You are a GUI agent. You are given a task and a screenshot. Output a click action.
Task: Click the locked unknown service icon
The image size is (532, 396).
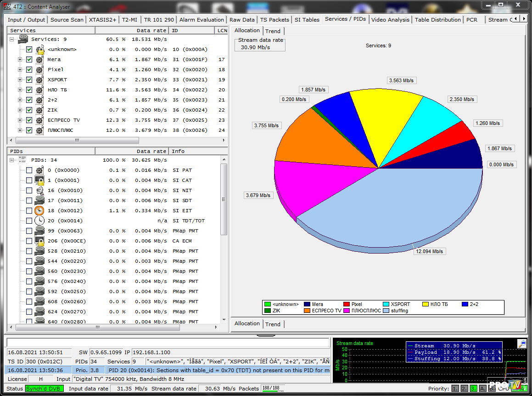[40, 50]
